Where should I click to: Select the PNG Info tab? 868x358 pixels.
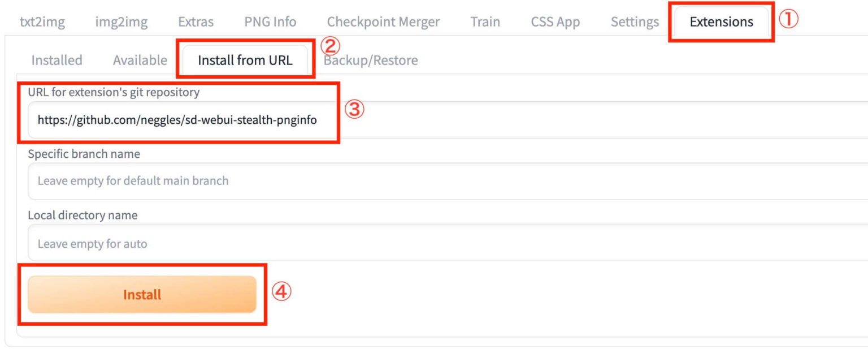(x=270, y=22)
